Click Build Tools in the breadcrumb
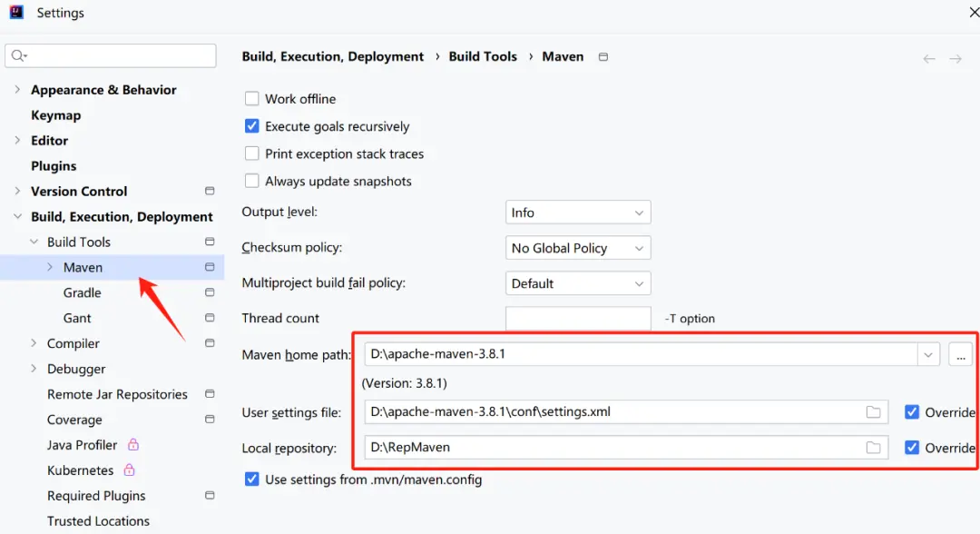Screen dimensions: 980x534 tap(483, 56)
